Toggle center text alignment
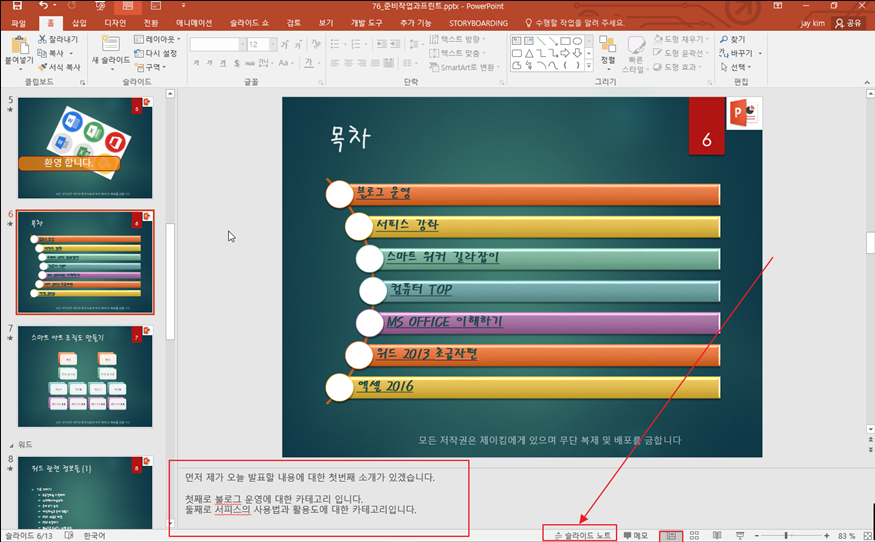 pyautogui.click(x=348, y=63)
